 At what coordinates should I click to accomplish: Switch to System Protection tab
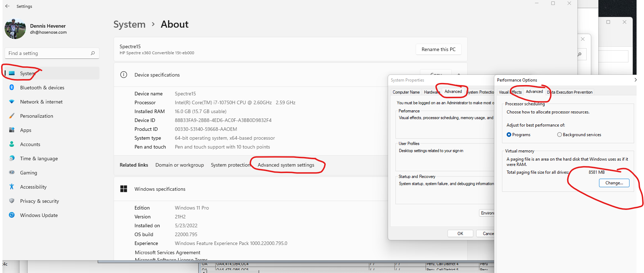(x=480, y=92)
